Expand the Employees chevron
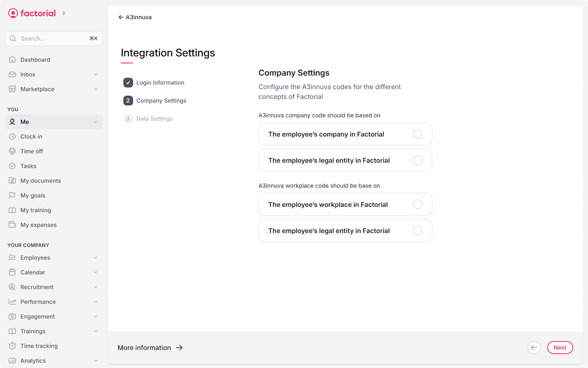The height and width of the screenshot is (368, 588). (96, 257)
